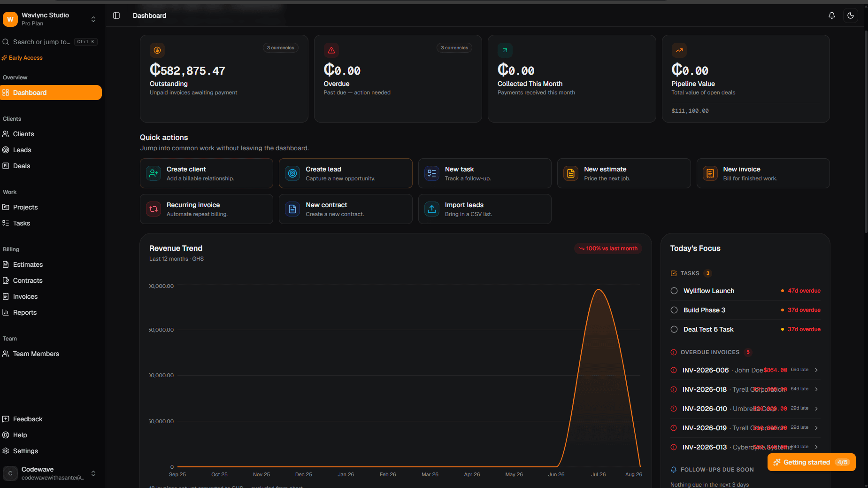
Task: Click the Estimates document icon
Action: (6, 264)
